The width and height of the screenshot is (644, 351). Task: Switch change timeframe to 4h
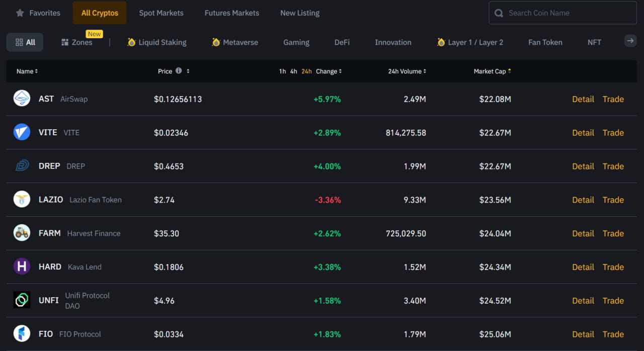(293, 71)
